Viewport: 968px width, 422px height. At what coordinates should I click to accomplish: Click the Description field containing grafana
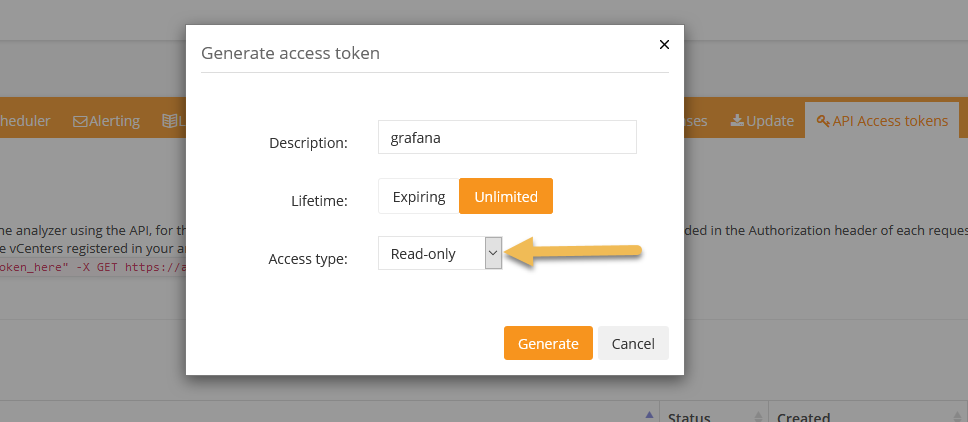tap(507, 137)
